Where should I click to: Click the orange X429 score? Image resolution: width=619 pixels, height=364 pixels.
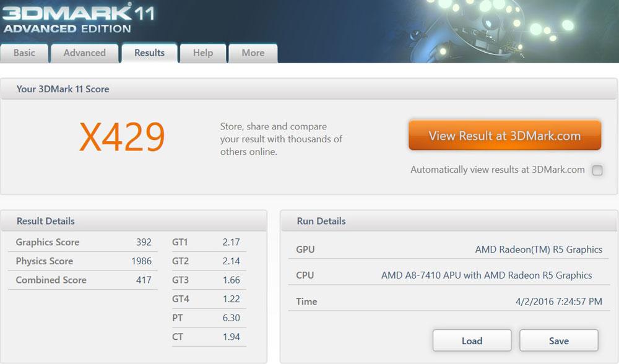click(x=122, y=137)
